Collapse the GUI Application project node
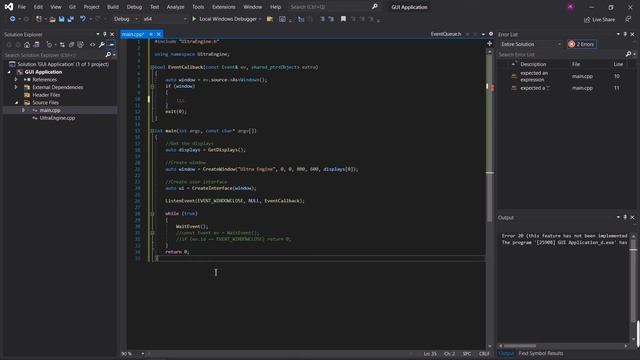The image size is (640, 360). (9, 72)
